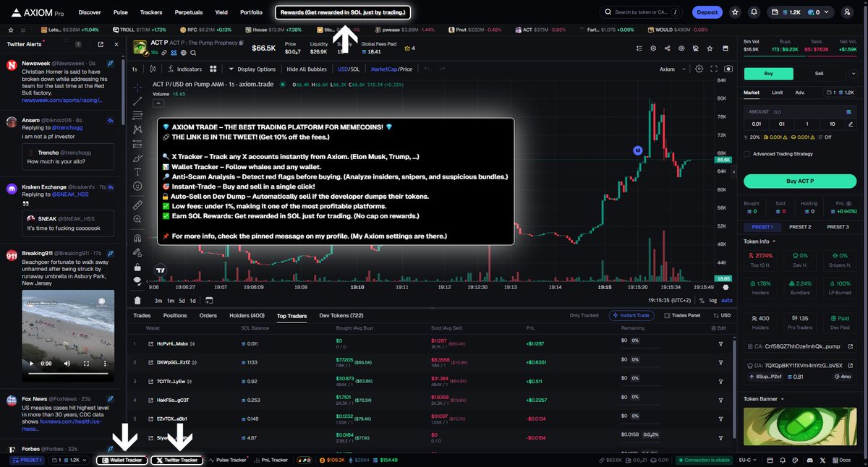The image size is (868, 467).
Task: Play the Breaking911 beach video
Action: click(x=30, y=364)
